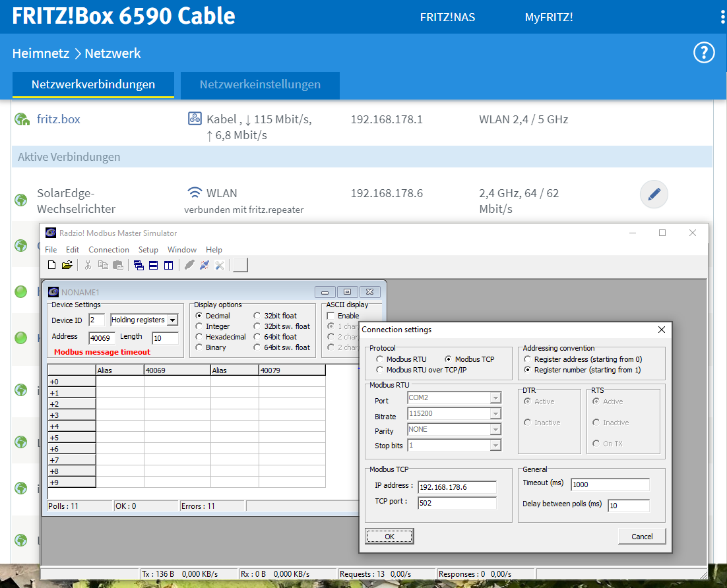The image size is (727, 588).
Task: Open FRITZ!Box help question mark icon
Action: click(704, 53)
